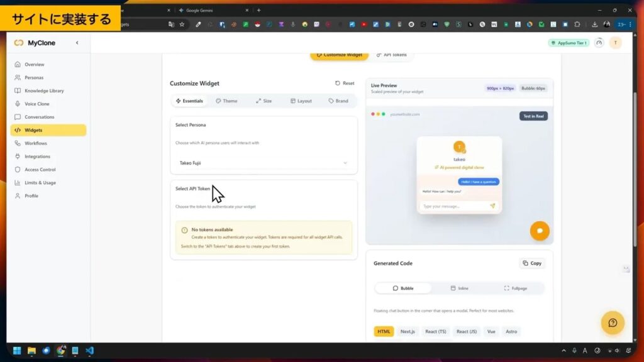Viewport: 644px width, 362px height.
Task: Collapse the MyClone sidebar
Action: pyautogui.click(x=77, y=43)
